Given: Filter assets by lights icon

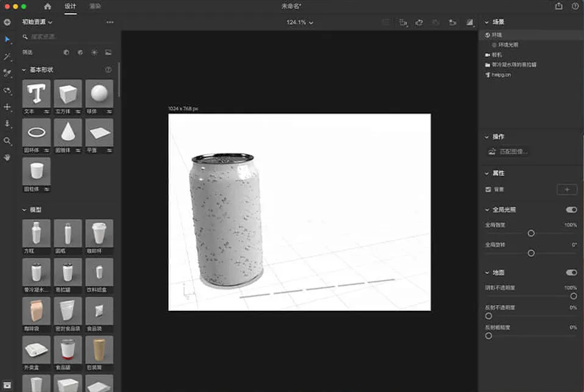Looking at the screenshot, I should tap(94, 52).
